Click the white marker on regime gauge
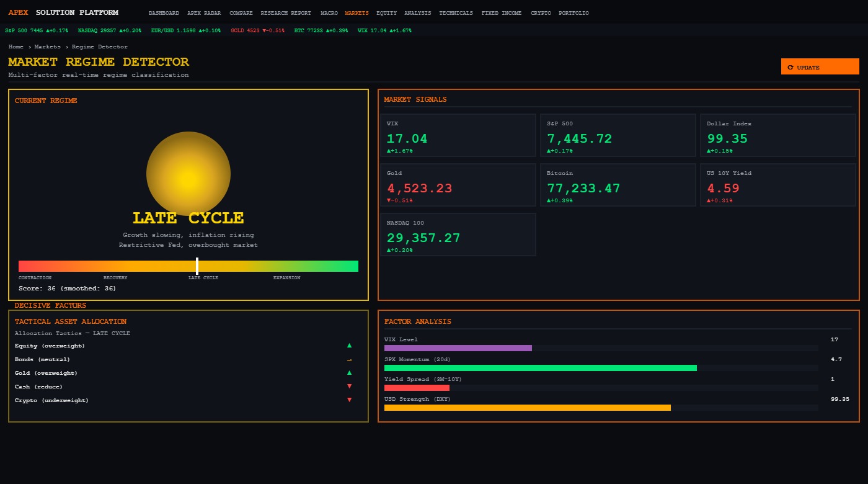This screenshot has height=484, width=868. click(197, 266)
